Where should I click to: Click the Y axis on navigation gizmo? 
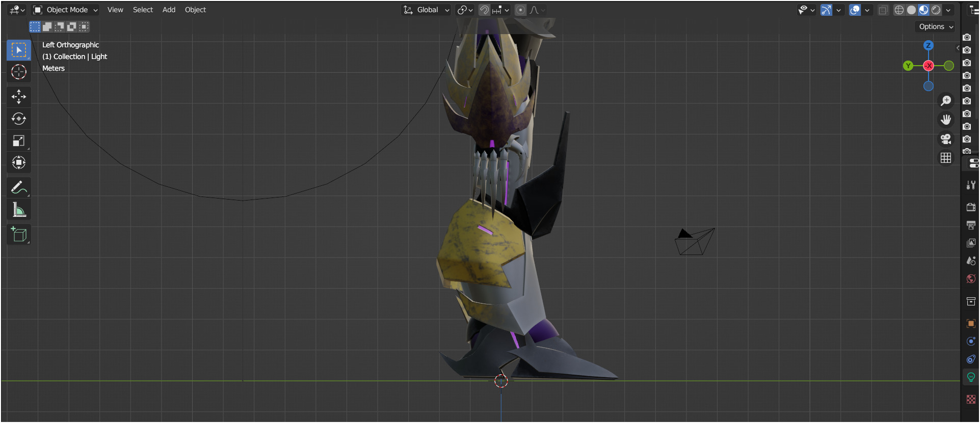pos(908,66)
